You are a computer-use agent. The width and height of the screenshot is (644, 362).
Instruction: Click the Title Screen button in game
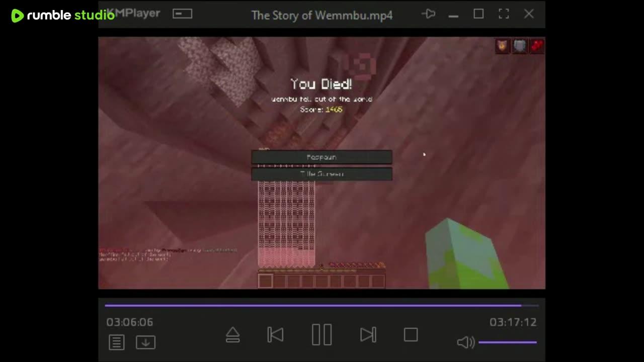(321, 174)
